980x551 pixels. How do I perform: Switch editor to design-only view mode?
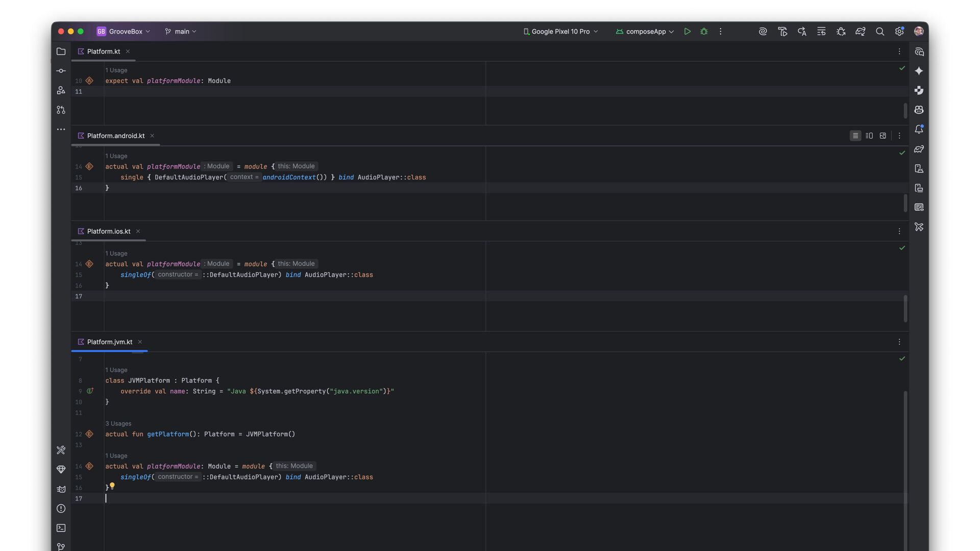coord(883,136)
